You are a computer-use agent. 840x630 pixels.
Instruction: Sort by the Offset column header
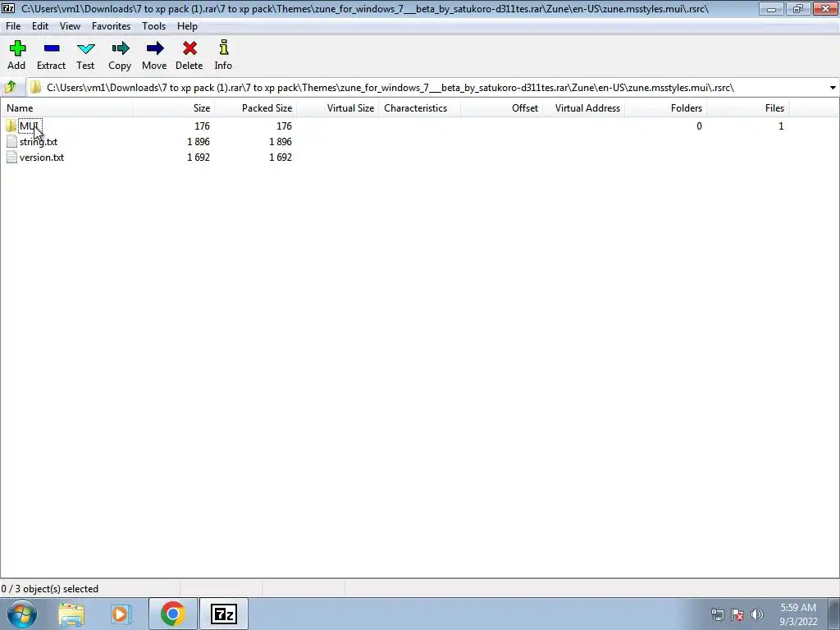click(501, 107)
